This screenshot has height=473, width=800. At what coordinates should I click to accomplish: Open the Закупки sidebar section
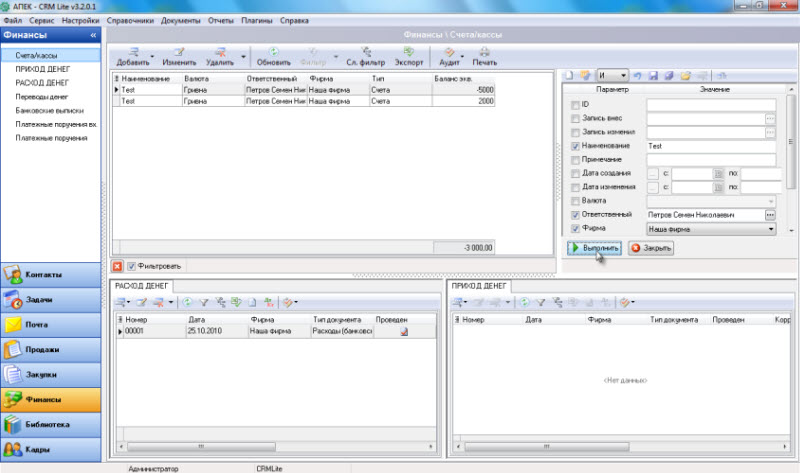(x=51, y=375)
